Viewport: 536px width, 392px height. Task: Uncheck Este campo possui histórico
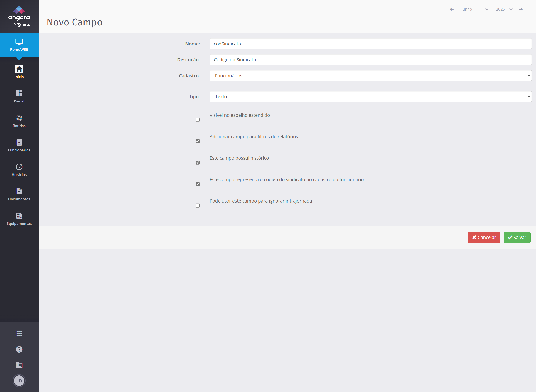pyautogui.click(x=198, y=163)
